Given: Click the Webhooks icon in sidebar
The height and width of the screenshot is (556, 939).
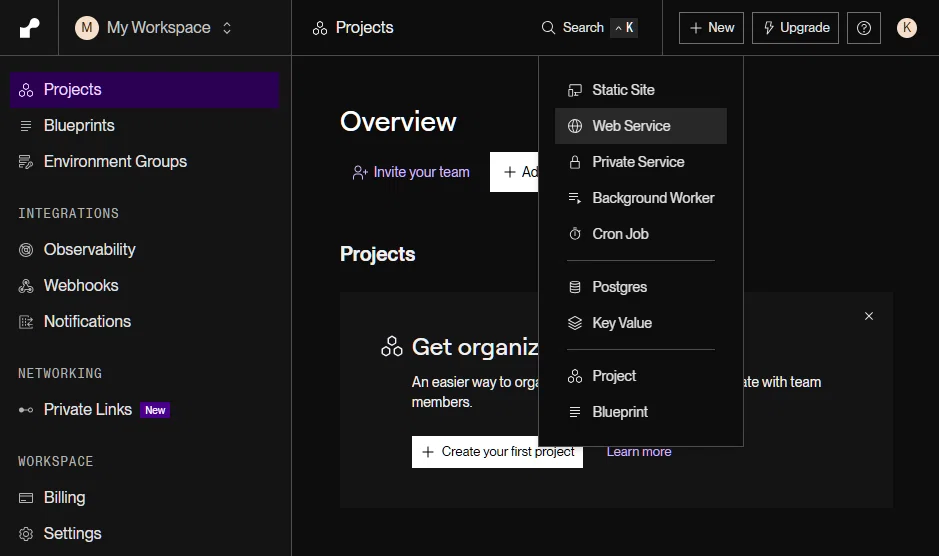Looking at the screenshot, I should pyautogui.click(x=26, y=286).
